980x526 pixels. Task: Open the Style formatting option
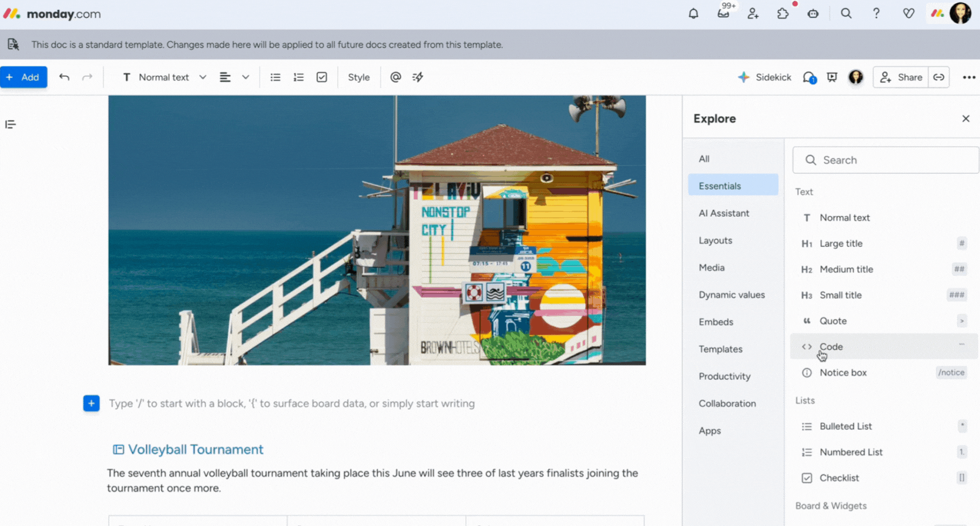click(358, 77)
